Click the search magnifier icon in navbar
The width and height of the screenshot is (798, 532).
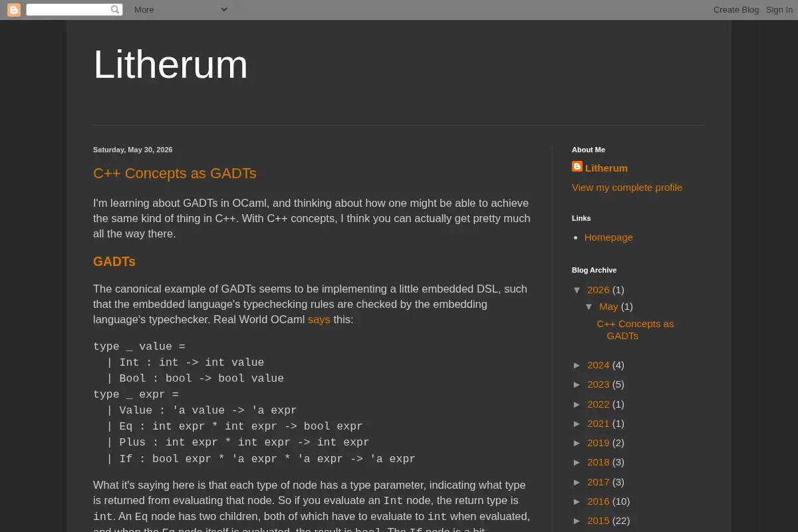[115, 10]
